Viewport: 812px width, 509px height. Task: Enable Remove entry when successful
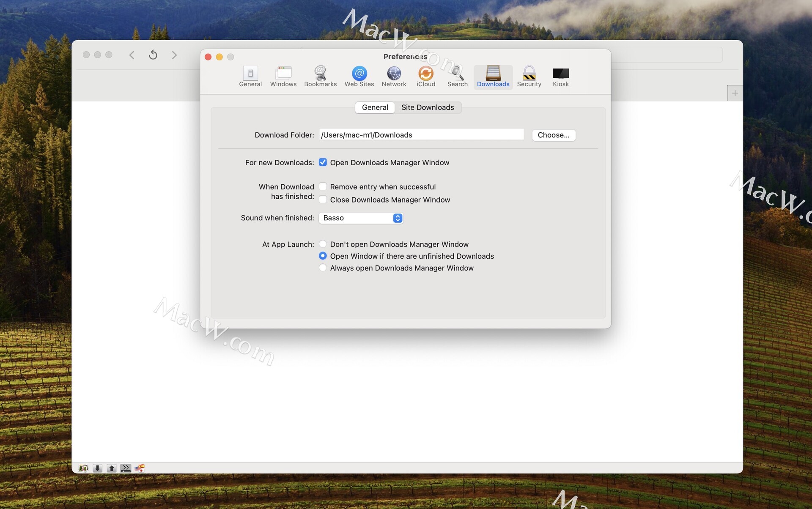click(x=323, y=186)
